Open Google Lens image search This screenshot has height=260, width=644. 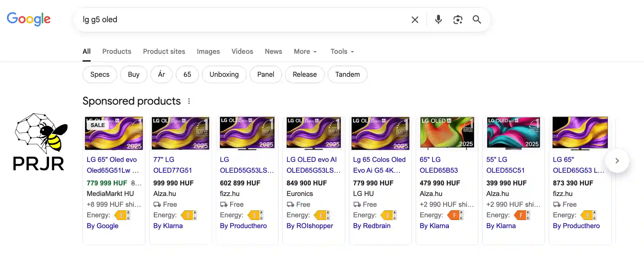pyautogui.click(x=458, y=19)
